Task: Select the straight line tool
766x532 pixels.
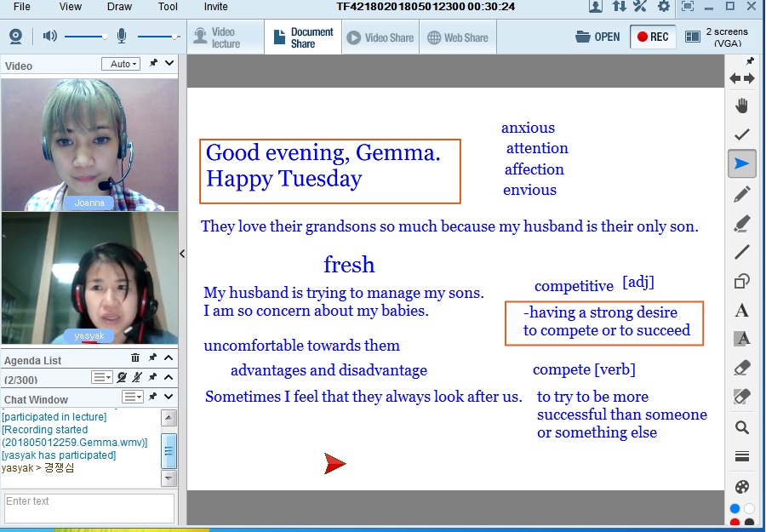Action: coord(742,252)
